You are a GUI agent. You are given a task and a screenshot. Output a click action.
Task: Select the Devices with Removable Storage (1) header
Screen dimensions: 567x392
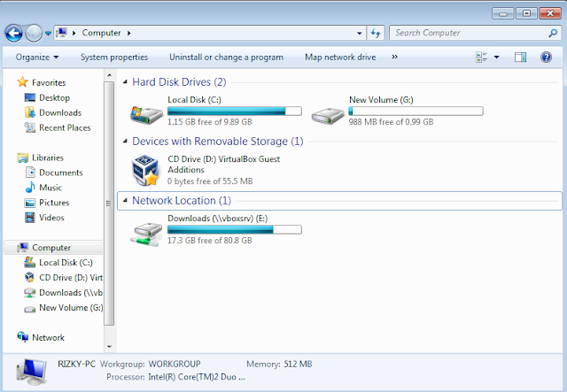(218, 142)
